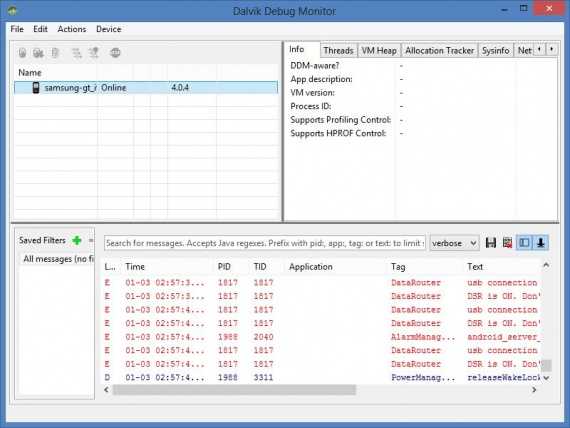This screenshot has width=570, height=428.
Task: Click the Show thread updates toolbar icon
Action: pyautogui.click(x=76, y=53)
